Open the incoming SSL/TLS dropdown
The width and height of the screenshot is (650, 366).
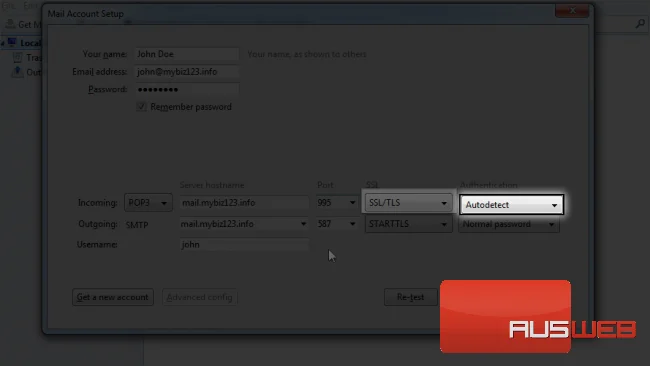[408, 203]
